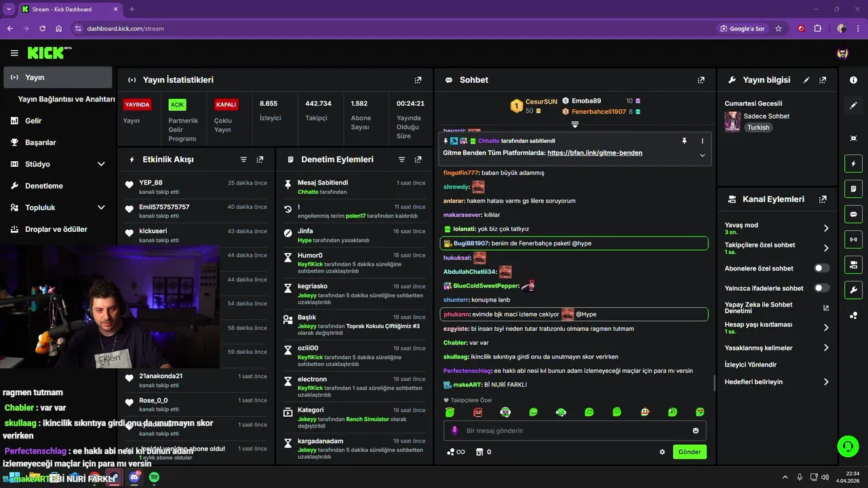Pop out the Denetim Eylemleri panel

coord(418,159)
